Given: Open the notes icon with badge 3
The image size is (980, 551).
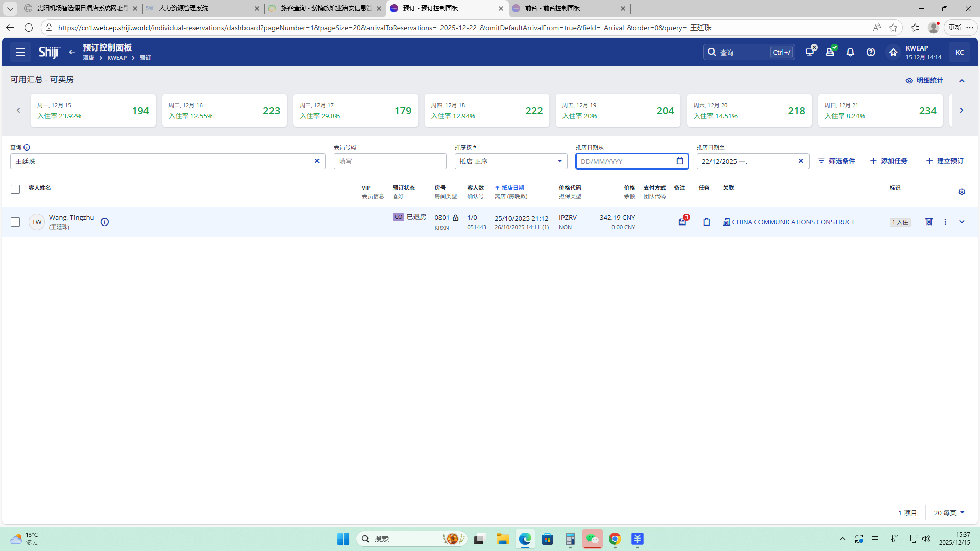Looking at the screenshot, I should coord(682,222).
